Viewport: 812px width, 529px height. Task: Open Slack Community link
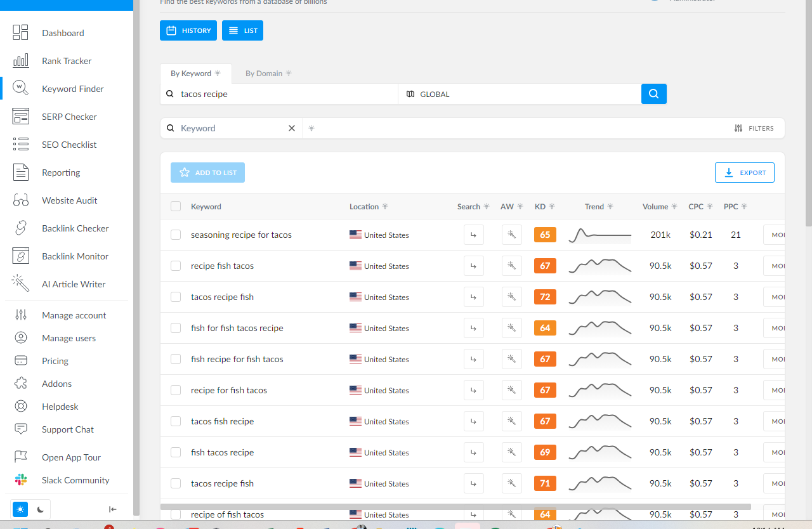click(x=75, y=480)
